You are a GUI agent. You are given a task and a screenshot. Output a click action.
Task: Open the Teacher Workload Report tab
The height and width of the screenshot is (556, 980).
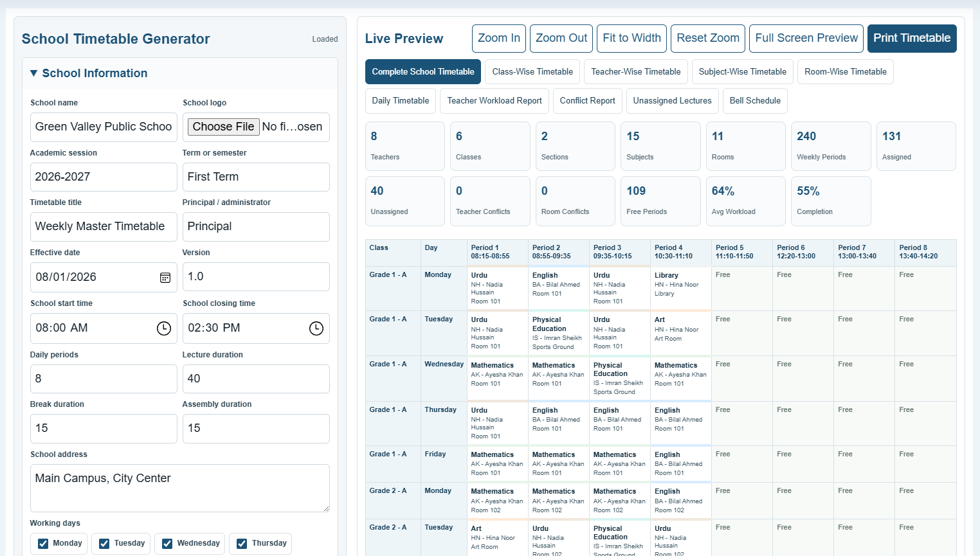click(495, 101)
